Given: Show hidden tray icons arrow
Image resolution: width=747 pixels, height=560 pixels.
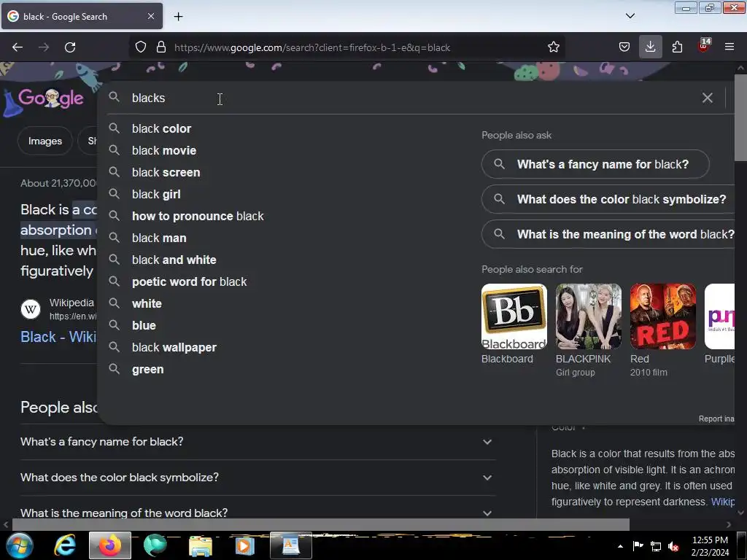Looking at the screenshot, I should 620,546.
